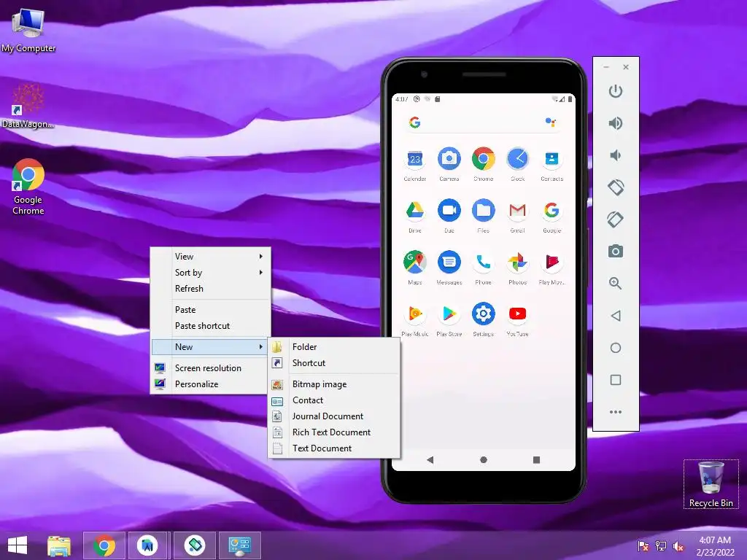Viewport: 747px width, 560px height.
Task: Increase emulator volume with volume up icon
Action: pyautogui.click(x=616, y=123)
